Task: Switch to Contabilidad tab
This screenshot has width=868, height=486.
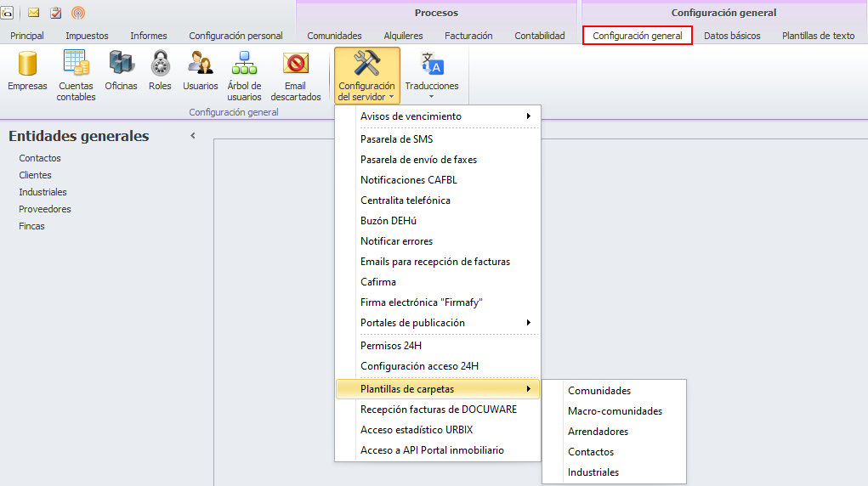Action: click(x=540, y=36)
